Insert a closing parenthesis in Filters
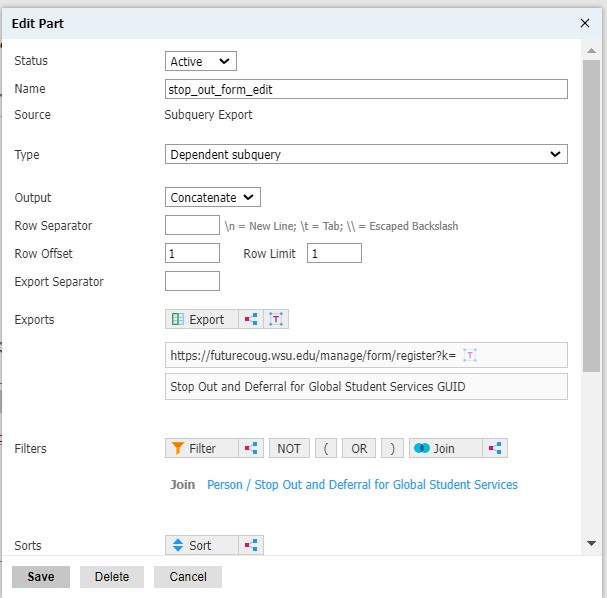This screenshot has width=607, height=598. click(392, 448)
